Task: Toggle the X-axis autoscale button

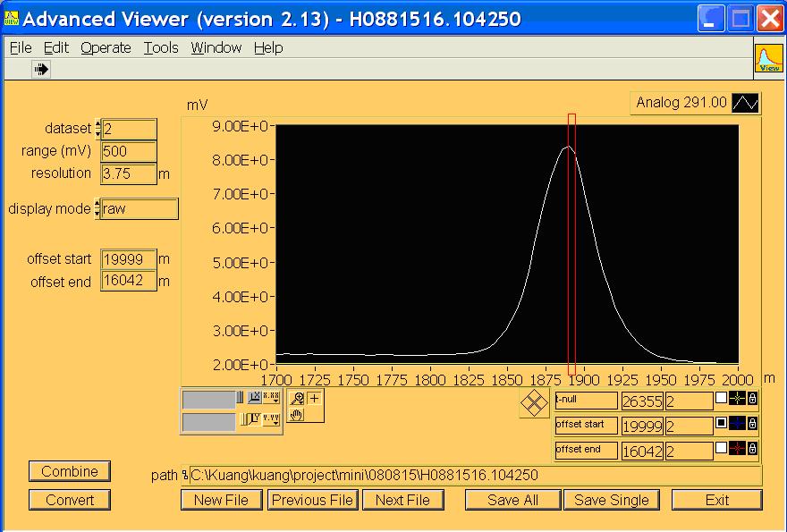Action: (255, 398)
